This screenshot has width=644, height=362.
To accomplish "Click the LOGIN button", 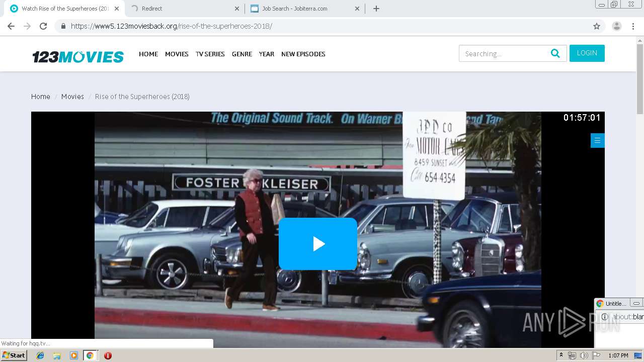I will tap(587, 53).
